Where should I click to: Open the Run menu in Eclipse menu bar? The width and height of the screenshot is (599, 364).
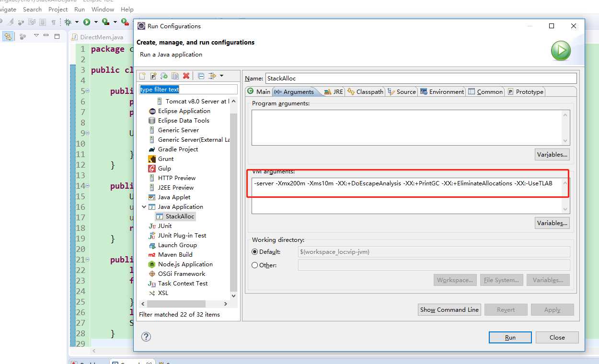(80, 9)
